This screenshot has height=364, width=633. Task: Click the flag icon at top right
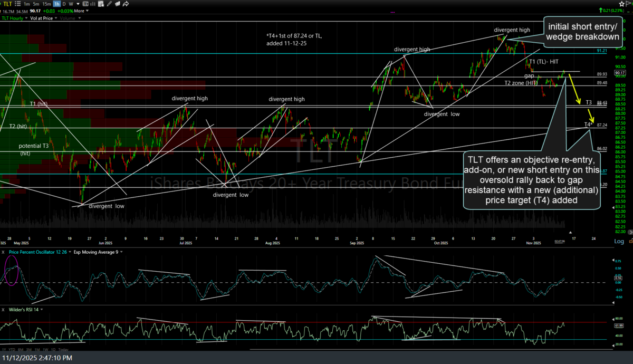click(628, 3)
